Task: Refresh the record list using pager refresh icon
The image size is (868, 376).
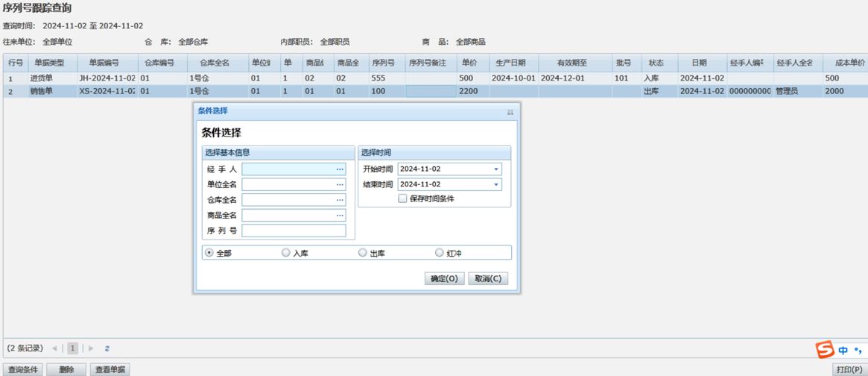Action: [107, 348]
